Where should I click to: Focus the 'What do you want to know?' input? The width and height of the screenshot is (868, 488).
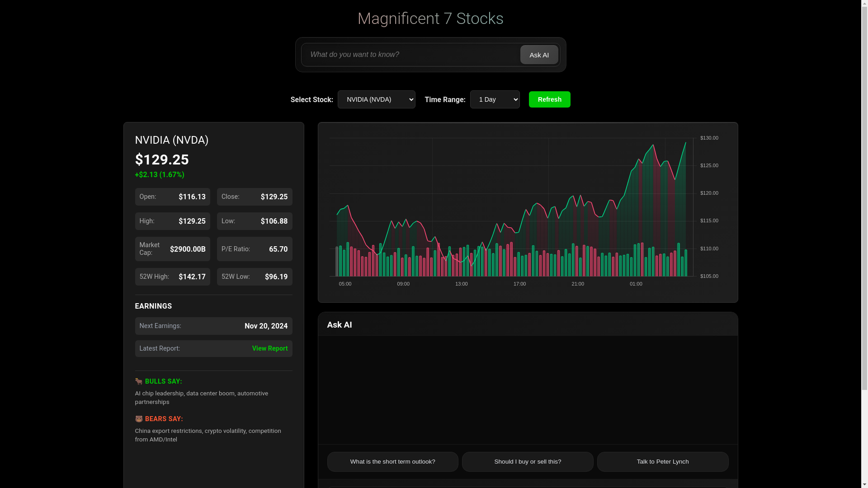[410, 55]
